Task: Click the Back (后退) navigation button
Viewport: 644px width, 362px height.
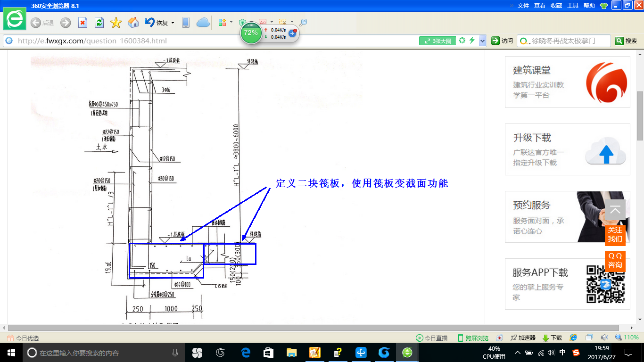Action: coord(42,23)
